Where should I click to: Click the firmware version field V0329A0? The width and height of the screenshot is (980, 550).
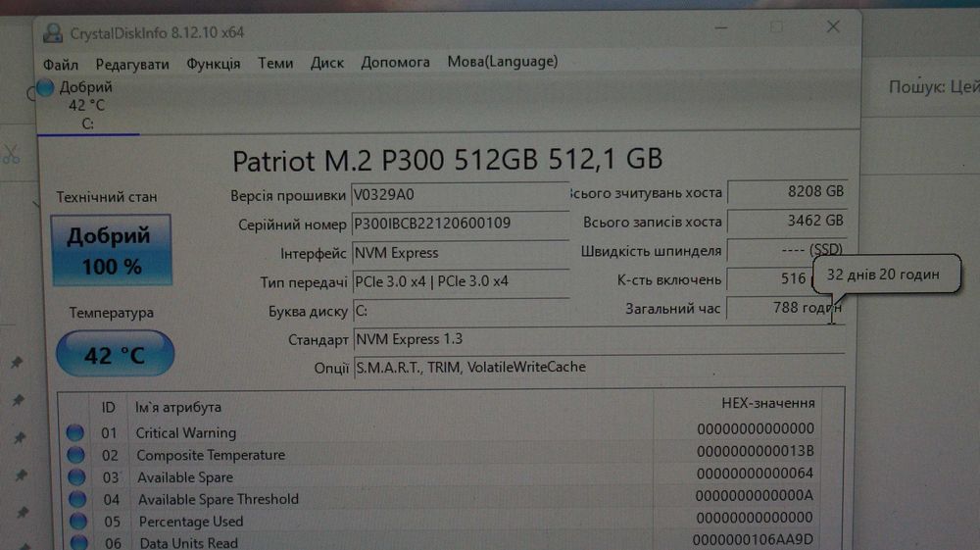[x=460, y=195]
